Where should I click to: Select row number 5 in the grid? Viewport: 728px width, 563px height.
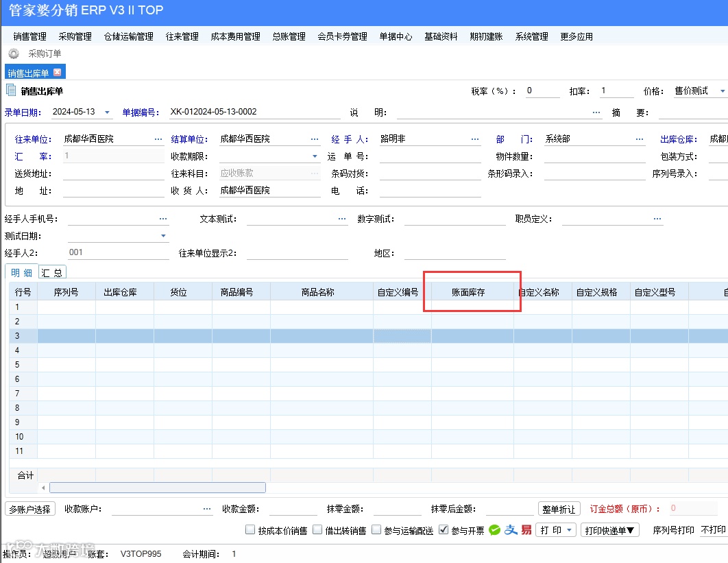[x=23, y=365]
